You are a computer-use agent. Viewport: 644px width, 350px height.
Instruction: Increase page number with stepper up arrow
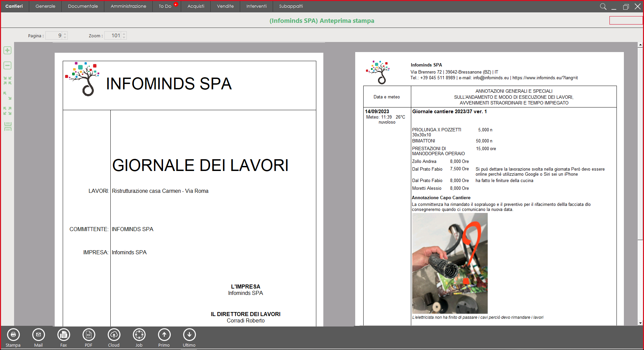tap(65, 34)
